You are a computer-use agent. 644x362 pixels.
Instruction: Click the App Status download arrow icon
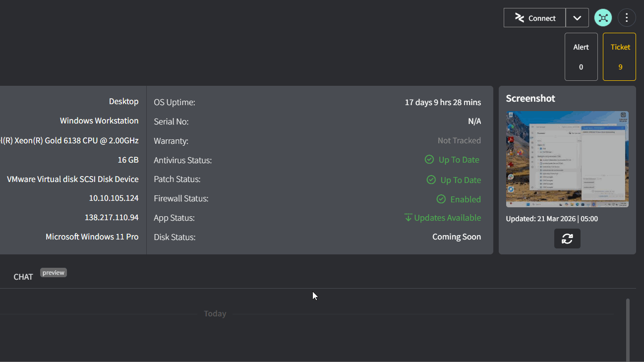(409, 218)
